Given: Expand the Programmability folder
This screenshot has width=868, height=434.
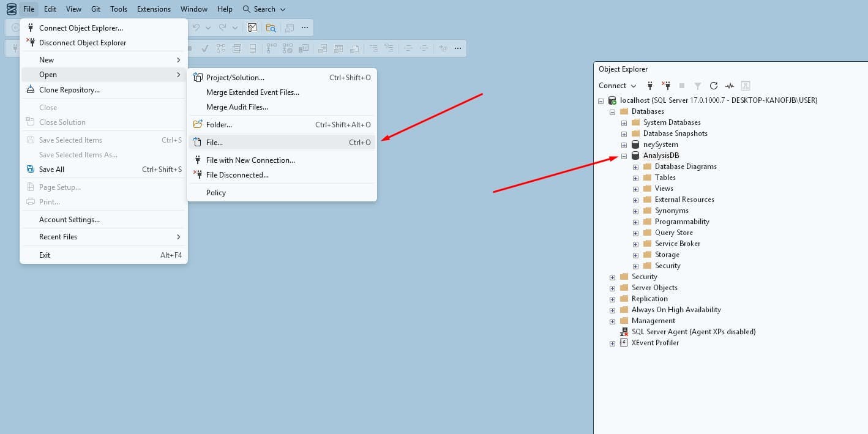Looking at the screenshot, I should (635, 222).
